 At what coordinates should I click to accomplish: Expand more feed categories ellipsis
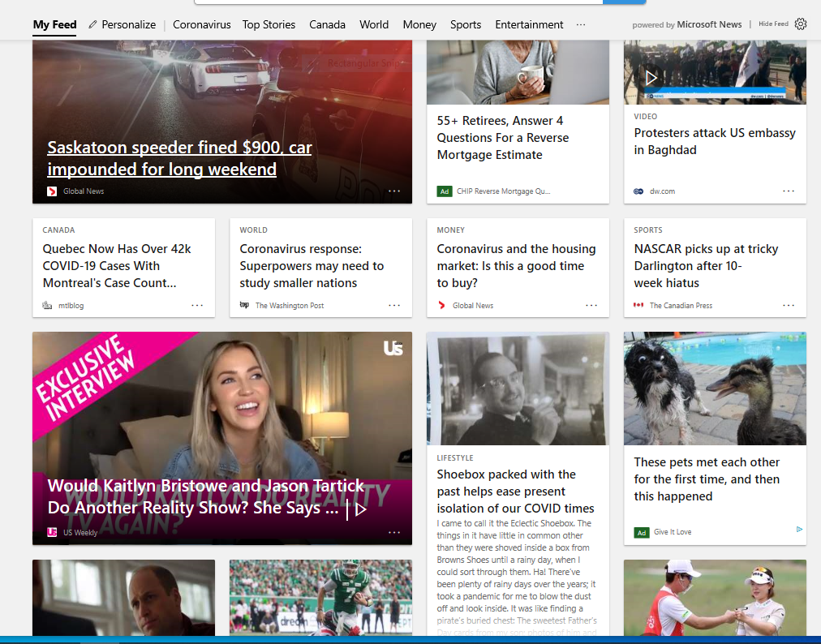(x=581, y=24)
